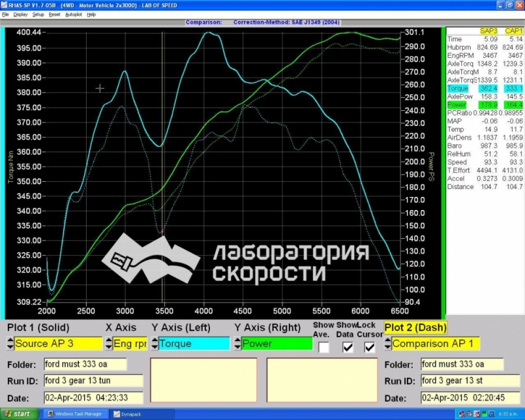This screenshot has width=525, height=420.
Task: Open the Setup menu
Action: click(38, 14)
